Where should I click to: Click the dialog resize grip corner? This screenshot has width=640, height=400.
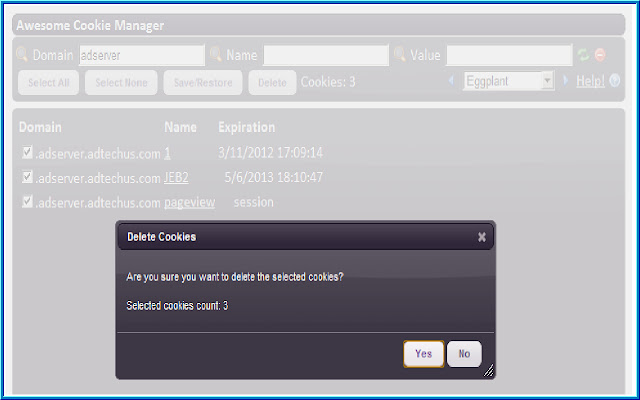pyautogui.click(x=489, y=370)
